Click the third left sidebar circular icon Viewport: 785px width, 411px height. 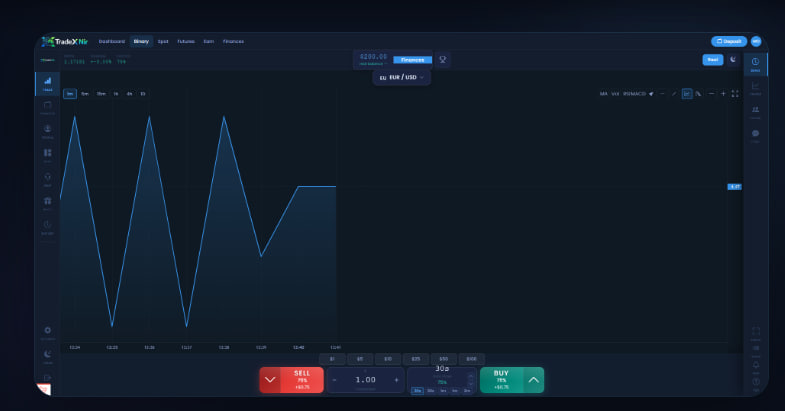pos(48,131)
